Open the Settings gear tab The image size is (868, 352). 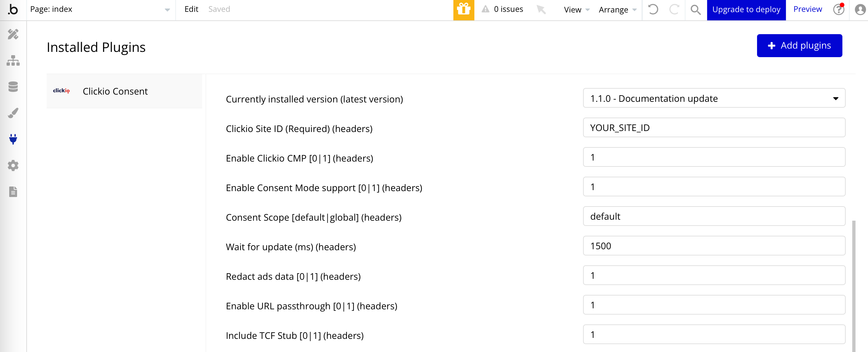[x=13, y=165]
